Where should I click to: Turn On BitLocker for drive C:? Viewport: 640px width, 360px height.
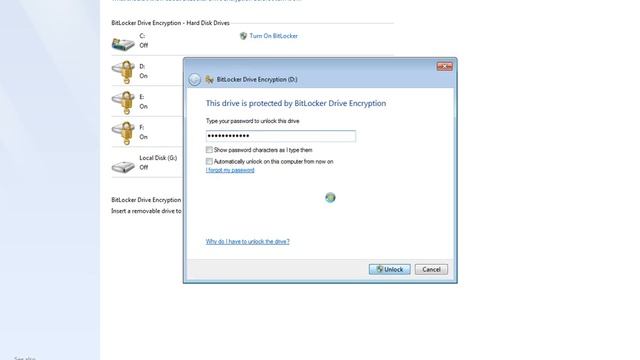273,36
